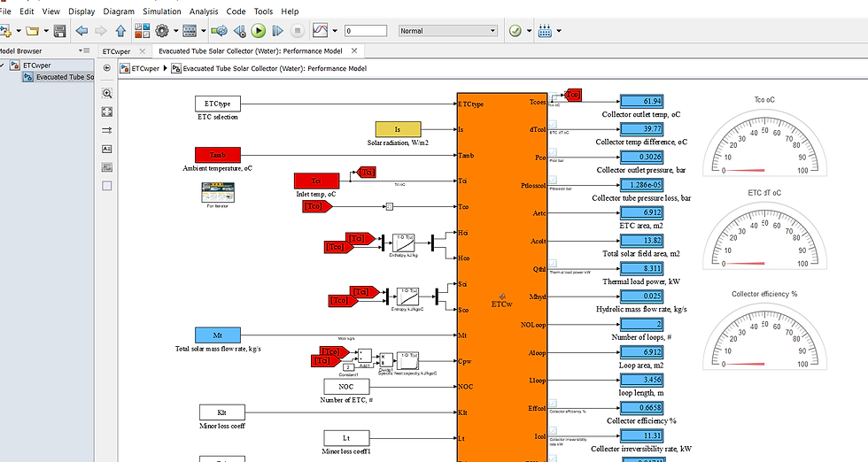Go up to parent system
The height and width of the screenshot is (462, 868).
pos(120,31)
